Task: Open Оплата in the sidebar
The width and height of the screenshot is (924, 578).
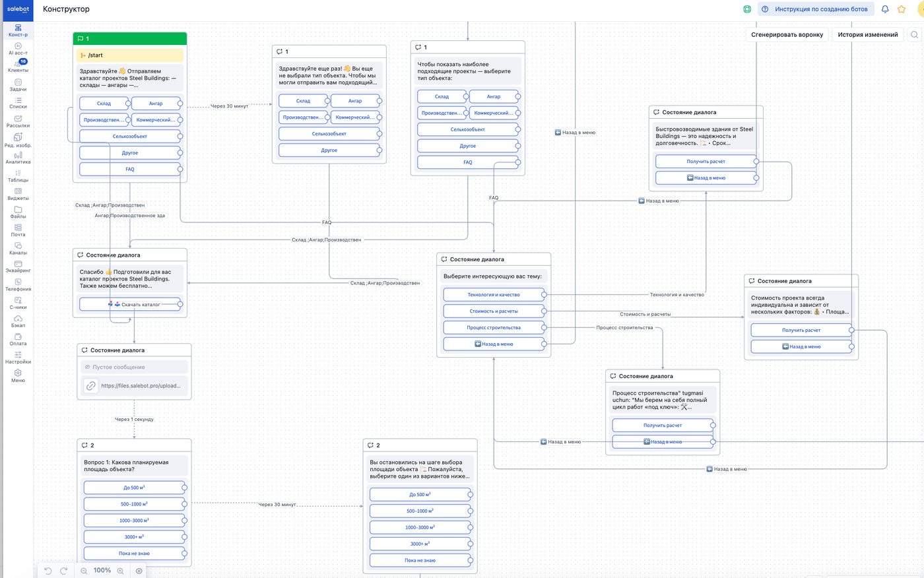Action: [x=18, y=340]
